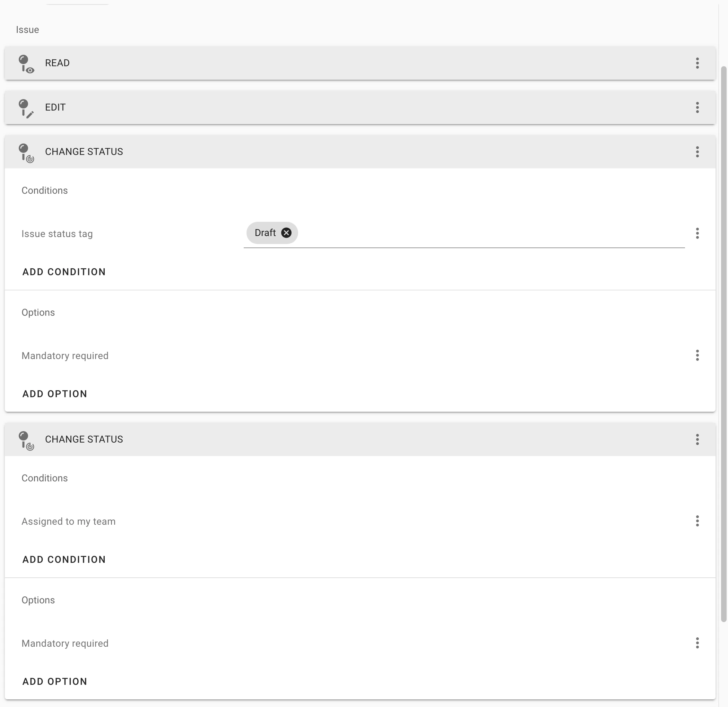
Task: Click ADD CONDITION under the first Change Status
Action: pos(63,272)
